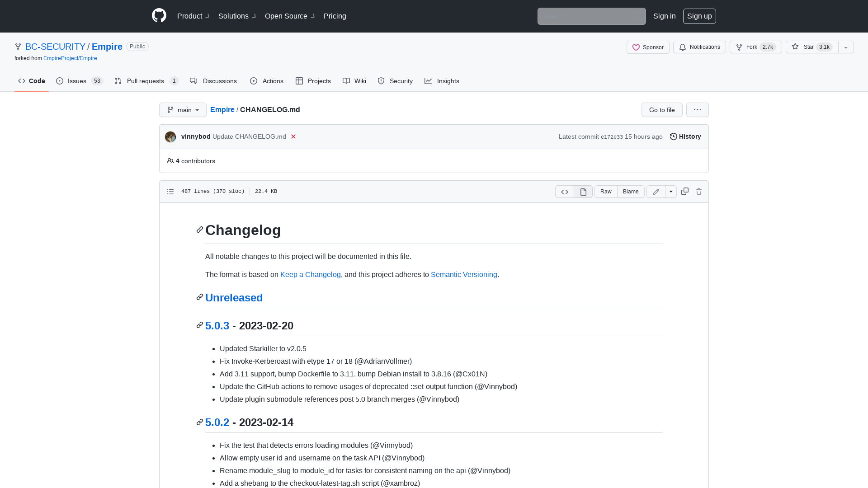Open the Blame view
This screenshot has width=868, height=488.
631,192
